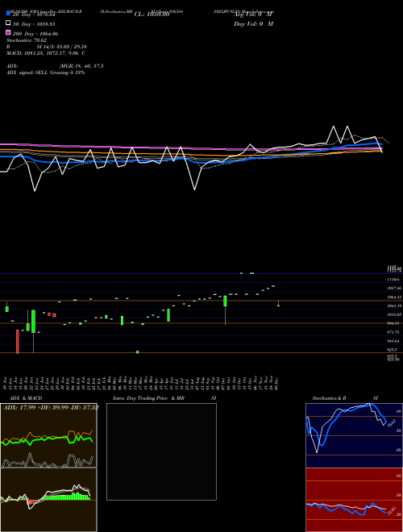Click the empty Intra Day Trading Price chart box
This screenshot has width=403, height=532.
tap(161, 451)
